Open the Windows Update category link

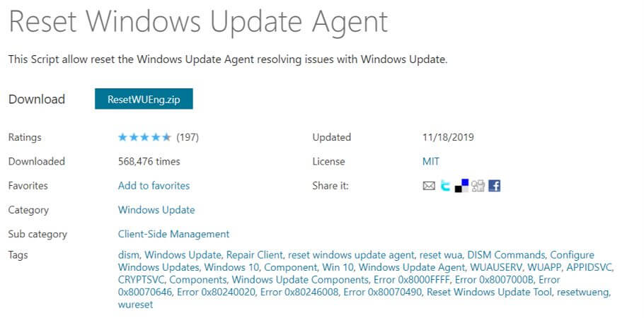coord(156,210)
